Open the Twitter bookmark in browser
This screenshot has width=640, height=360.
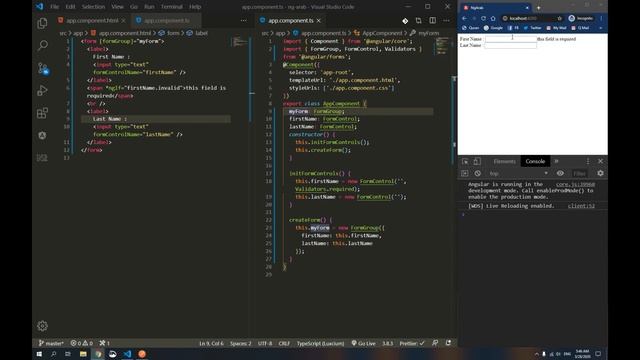click(532, 28)
